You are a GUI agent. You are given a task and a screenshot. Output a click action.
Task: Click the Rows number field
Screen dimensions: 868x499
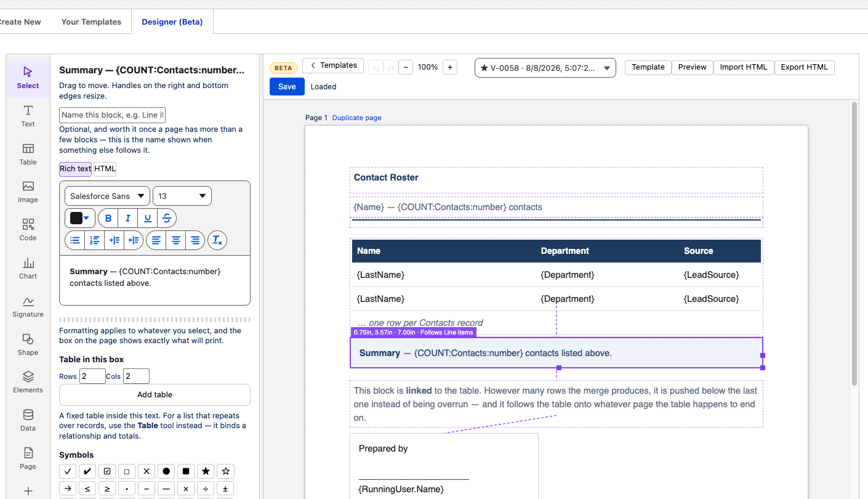pyautogui.click(x=92, y=376)
